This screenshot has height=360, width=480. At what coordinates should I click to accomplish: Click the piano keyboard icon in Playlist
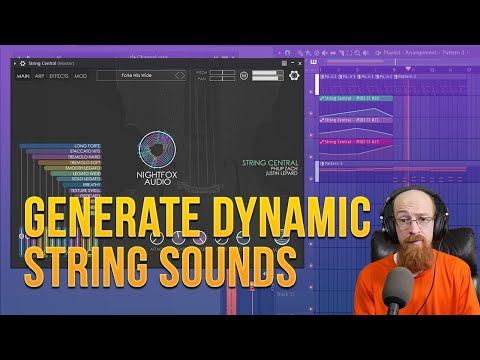[313, 62]
